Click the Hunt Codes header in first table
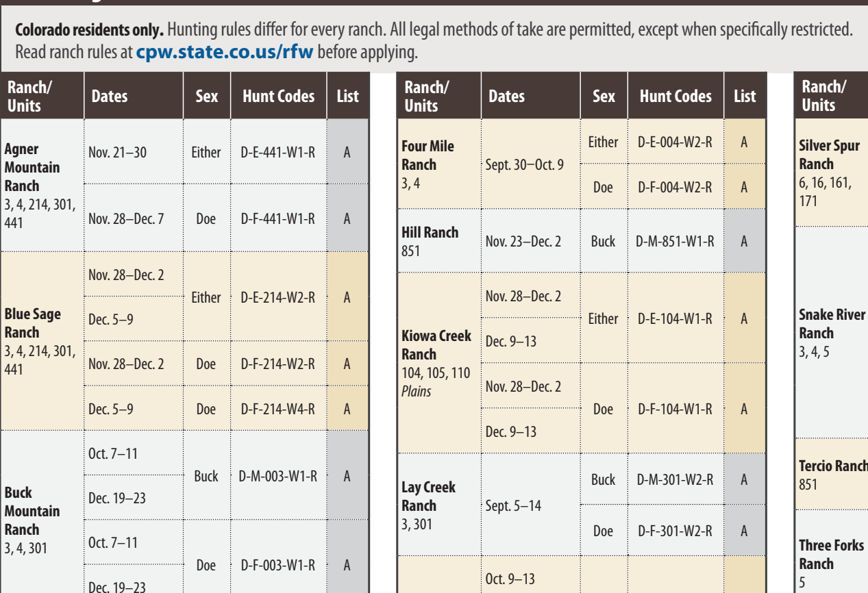 pos(279,97)
